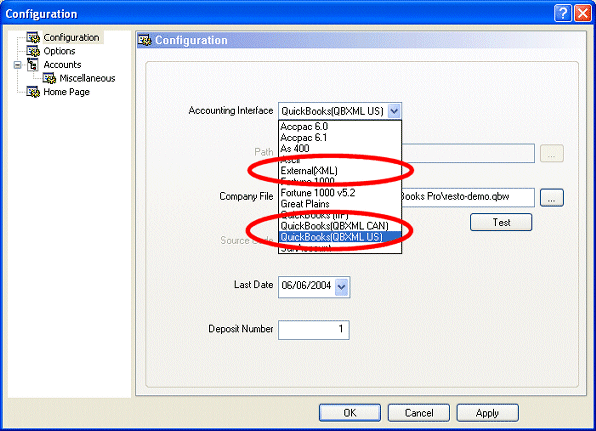Select Options in the tree
This screenshot has height=431, width=596.
59,51
